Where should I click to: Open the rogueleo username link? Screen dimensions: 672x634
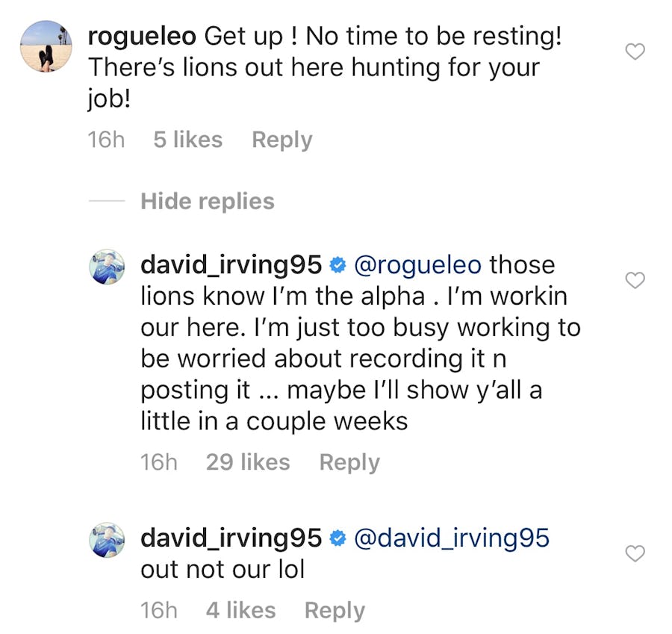coord(142,36)
